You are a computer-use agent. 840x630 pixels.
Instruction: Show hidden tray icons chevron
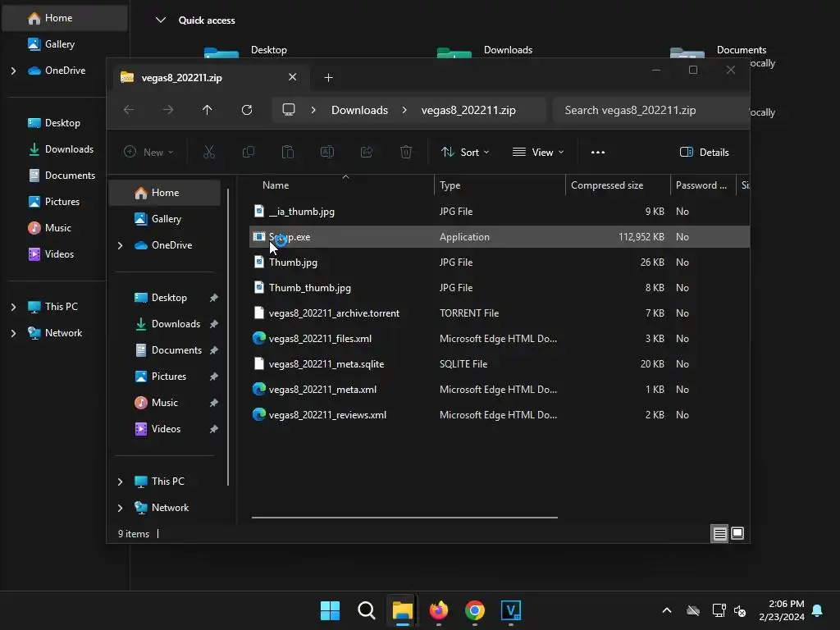[x=667, y=610]
